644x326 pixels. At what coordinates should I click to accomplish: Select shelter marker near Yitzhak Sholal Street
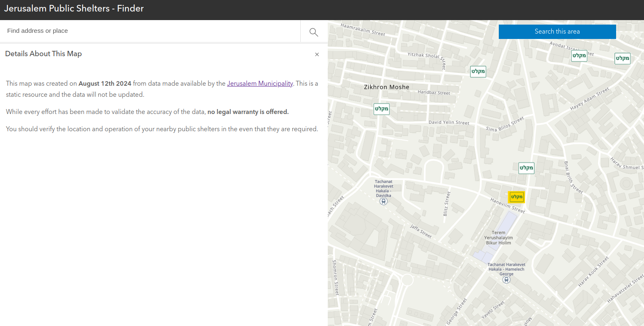pos(478,71)
